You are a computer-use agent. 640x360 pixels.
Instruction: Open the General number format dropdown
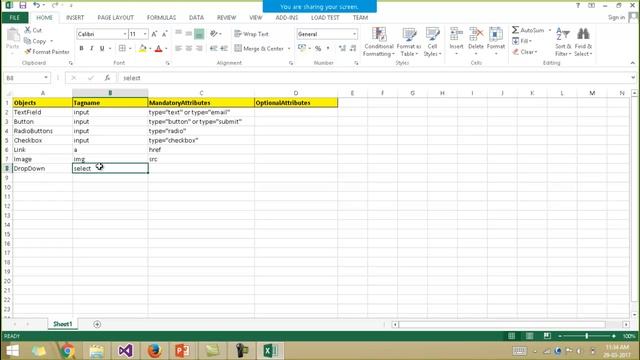[354, 34]
